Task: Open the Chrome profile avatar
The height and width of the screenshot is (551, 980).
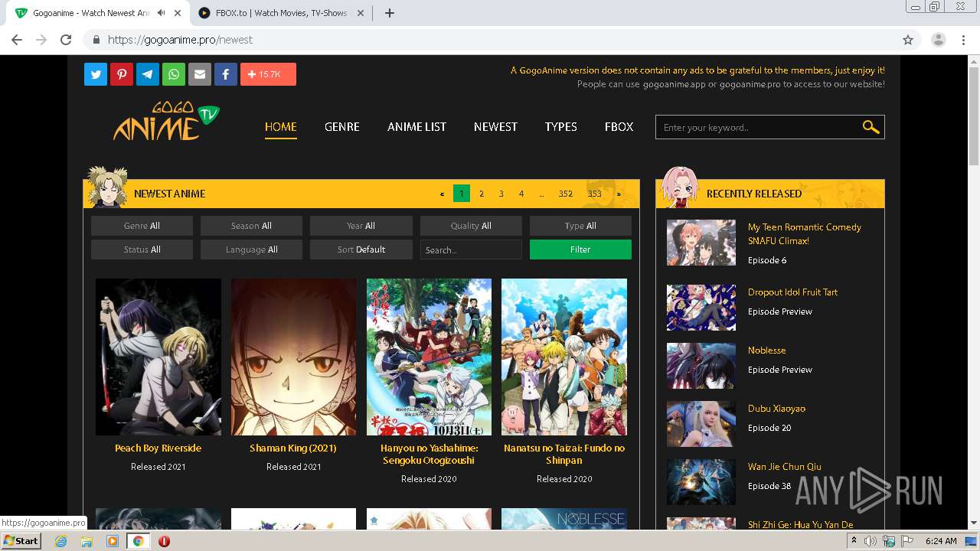Action: 939,40
